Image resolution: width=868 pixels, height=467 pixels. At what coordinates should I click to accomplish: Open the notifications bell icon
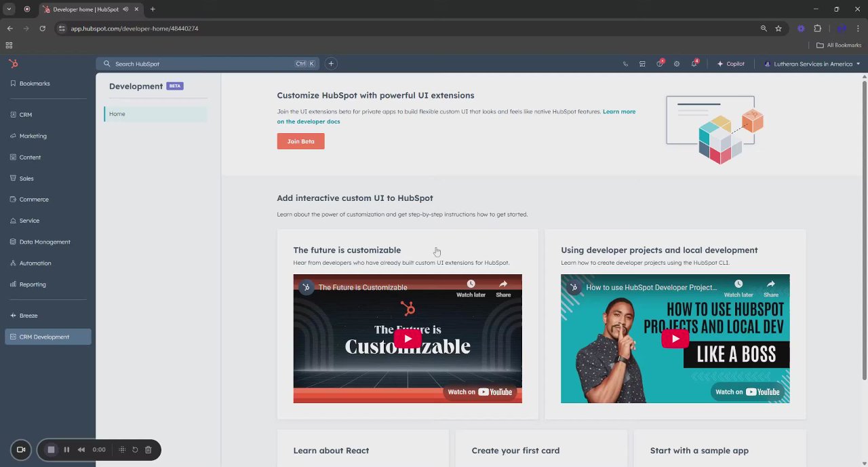694,64
